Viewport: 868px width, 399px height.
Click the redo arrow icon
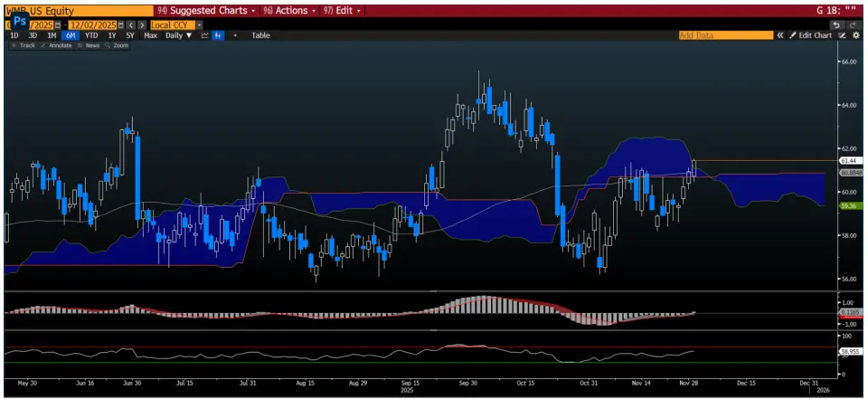point(853,24)
